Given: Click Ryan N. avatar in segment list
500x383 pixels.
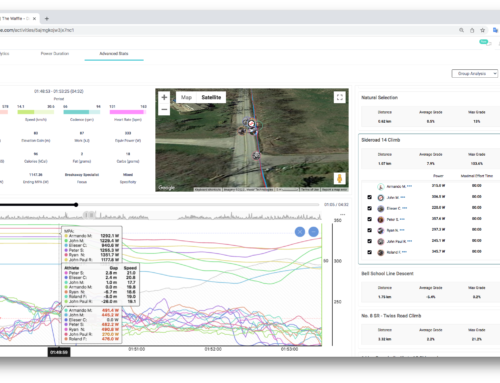Looking at the screenshot, I should (381, 230).
